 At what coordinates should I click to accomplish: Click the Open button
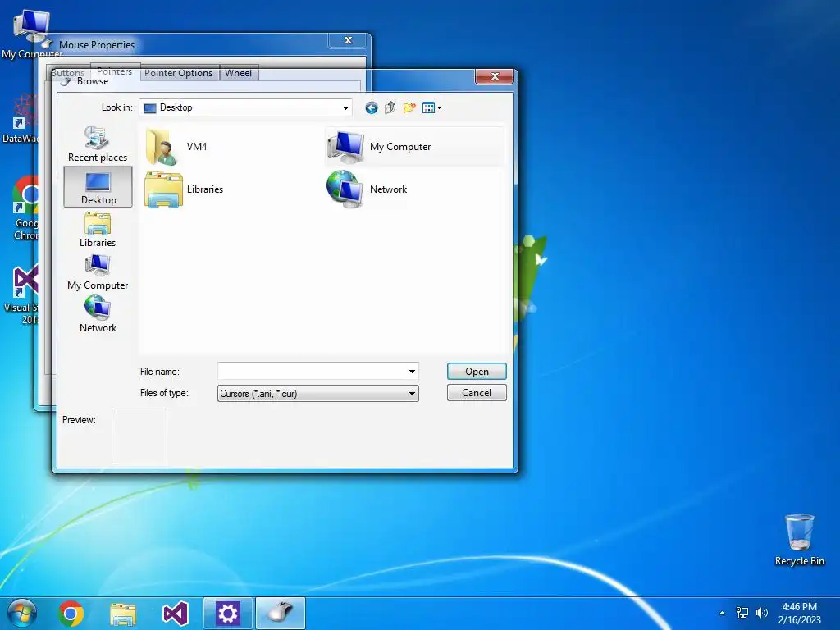point(477,372)
